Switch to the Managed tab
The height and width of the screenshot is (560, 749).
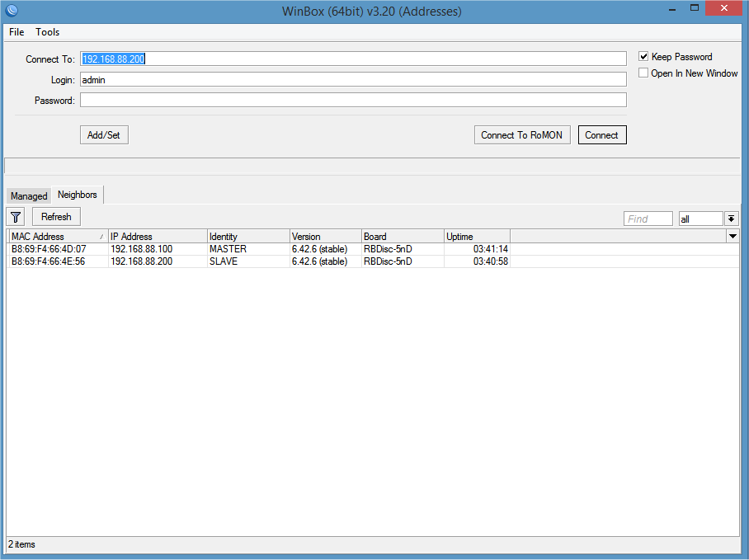pyautogui.click(x=29, y=196)
